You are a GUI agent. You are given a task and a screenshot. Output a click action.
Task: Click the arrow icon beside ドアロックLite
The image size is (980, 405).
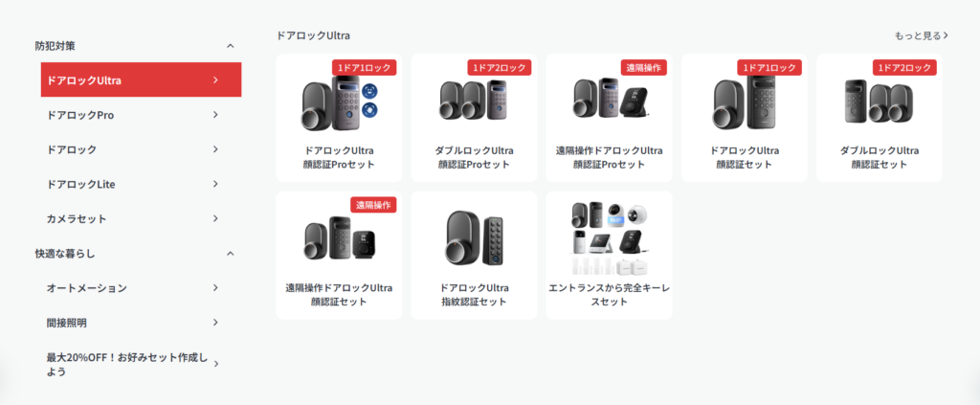coord(215,184)
